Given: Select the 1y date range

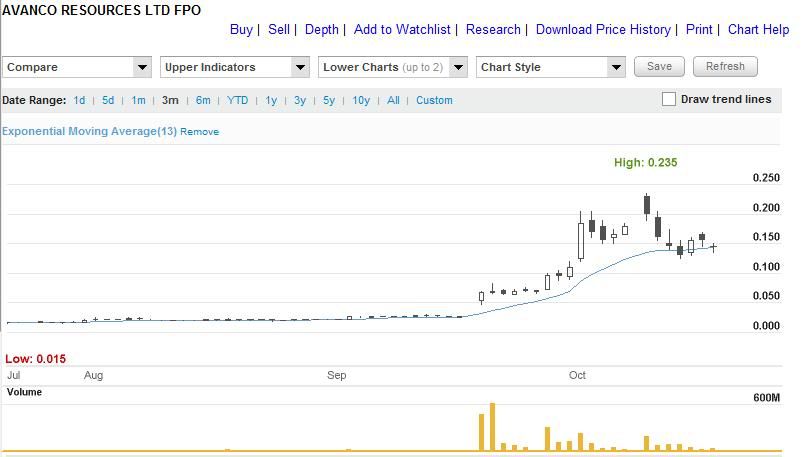Looking at the screenshot, I should (x=271, y=100).
